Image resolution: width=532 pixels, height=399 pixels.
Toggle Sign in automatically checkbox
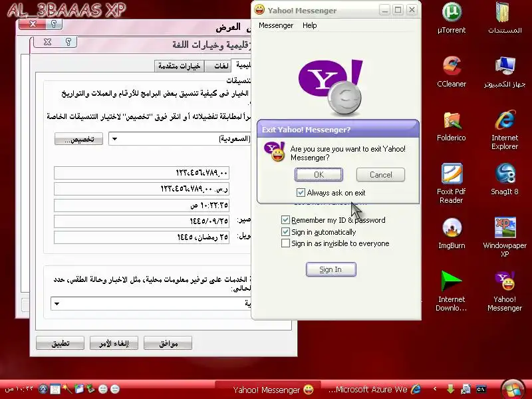(x=285, y=231)
